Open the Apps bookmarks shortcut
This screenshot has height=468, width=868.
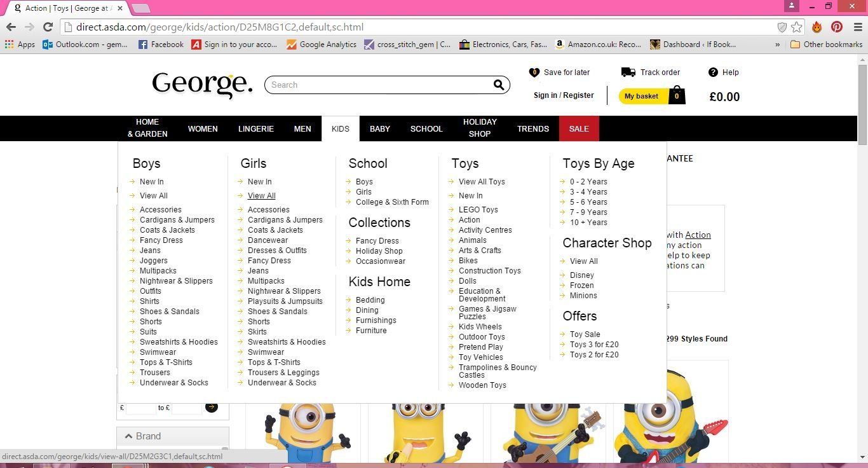[x=19, y=45]
